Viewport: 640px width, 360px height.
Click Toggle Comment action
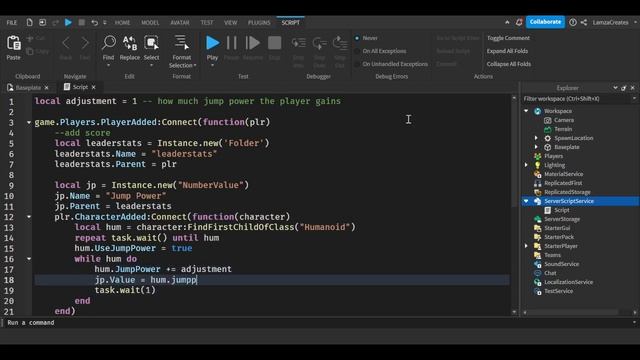pos(508,38)
